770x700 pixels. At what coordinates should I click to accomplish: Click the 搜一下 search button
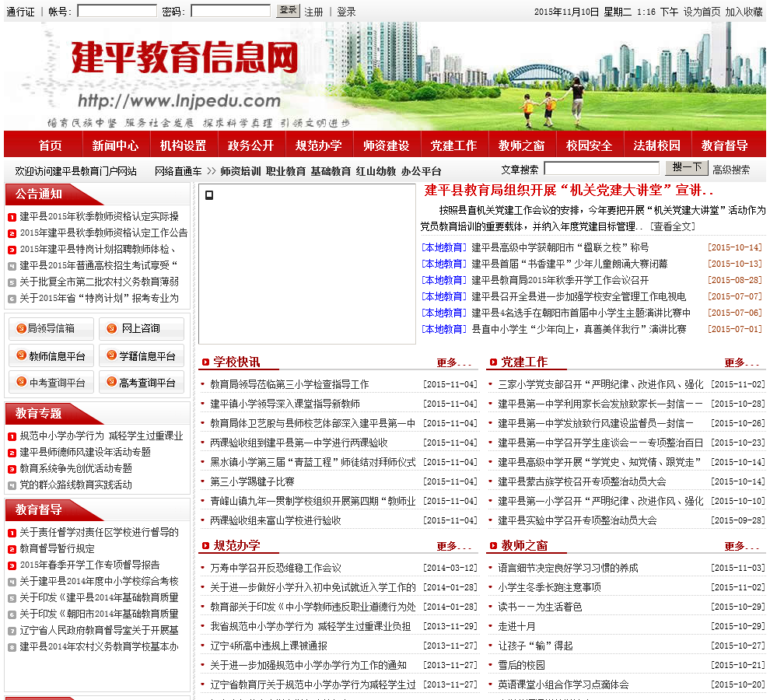(687, 168)
